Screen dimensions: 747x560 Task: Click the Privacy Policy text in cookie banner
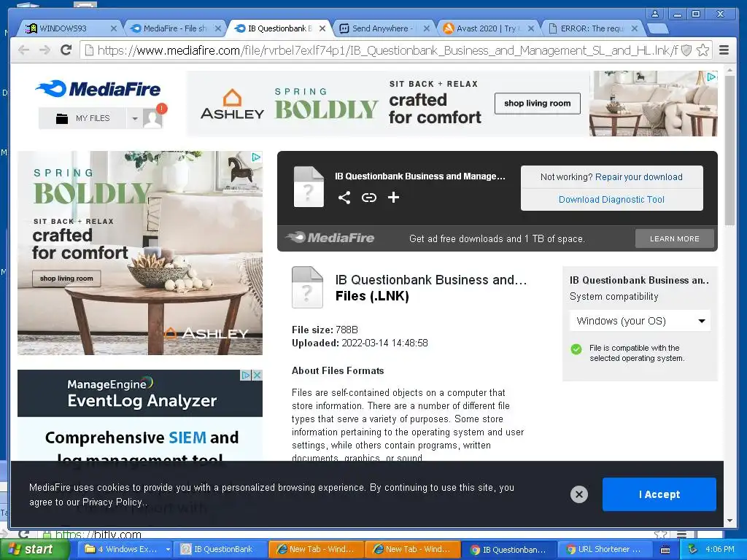112,502
